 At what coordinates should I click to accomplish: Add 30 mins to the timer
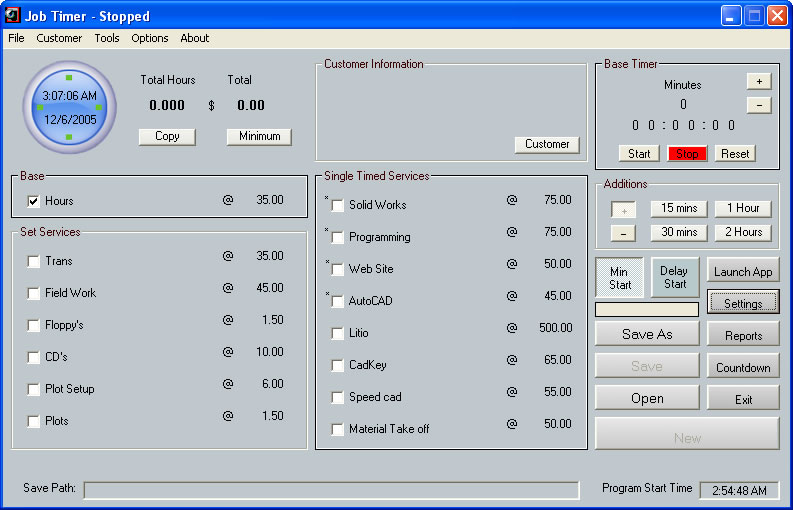tap(679, 232)
